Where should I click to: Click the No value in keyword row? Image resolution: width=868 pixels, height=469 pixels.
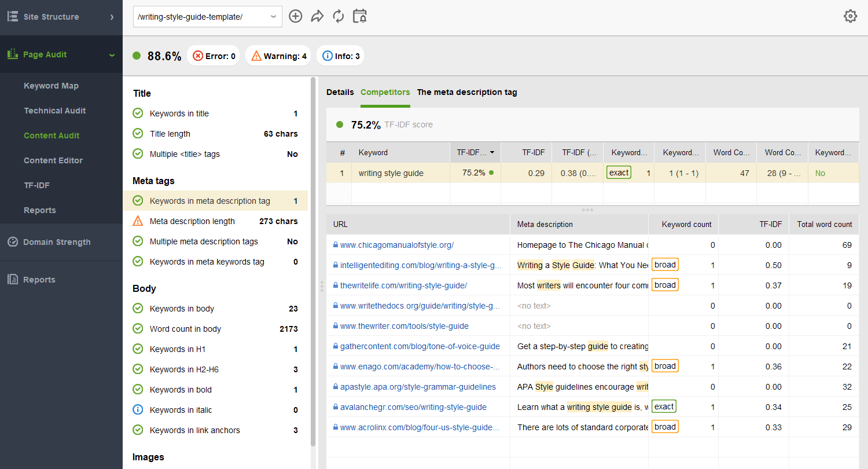tap(820, 173)
